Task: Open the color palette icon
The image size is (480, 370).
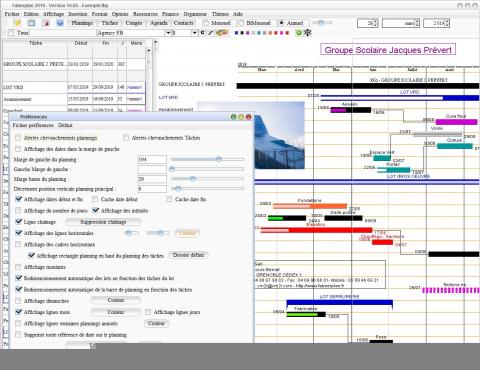Action: [222, 33]
